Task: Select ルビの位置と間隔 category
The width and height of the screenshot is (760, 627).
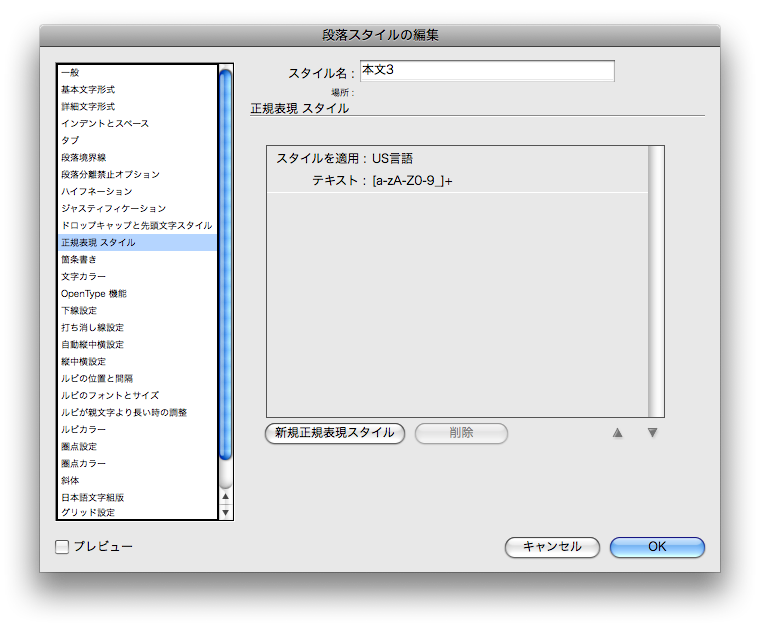Action: [138, 378]
